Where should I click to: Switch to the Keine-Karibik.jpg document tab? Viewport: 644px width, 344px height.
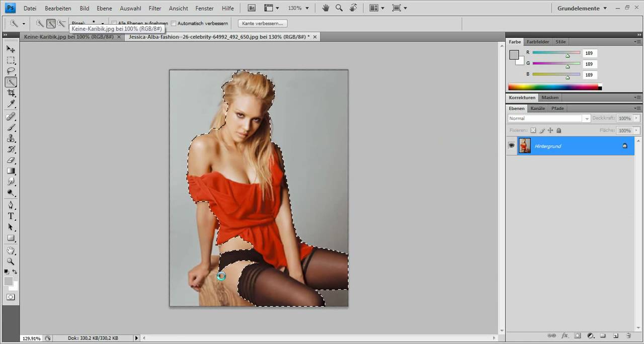68,37
